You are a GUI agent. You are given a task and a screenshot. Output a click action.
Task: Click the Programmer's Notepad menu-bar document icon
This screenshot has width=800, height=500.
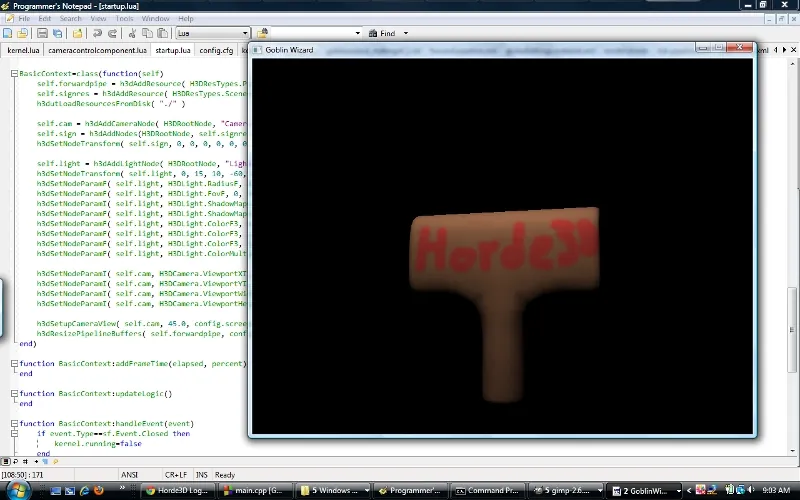click(x=9, y=18)
